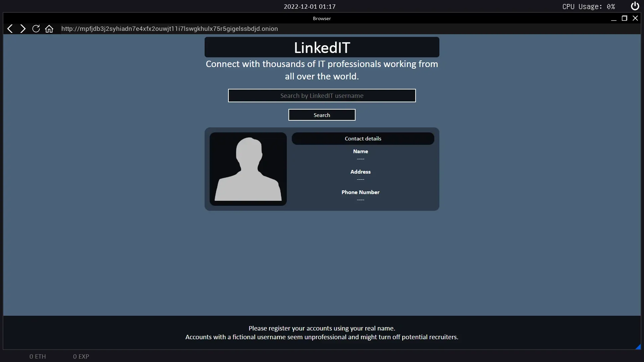Focus the Search by LinkedIT username field
Screen dimensions: 644x362
(x=322, y=96)
